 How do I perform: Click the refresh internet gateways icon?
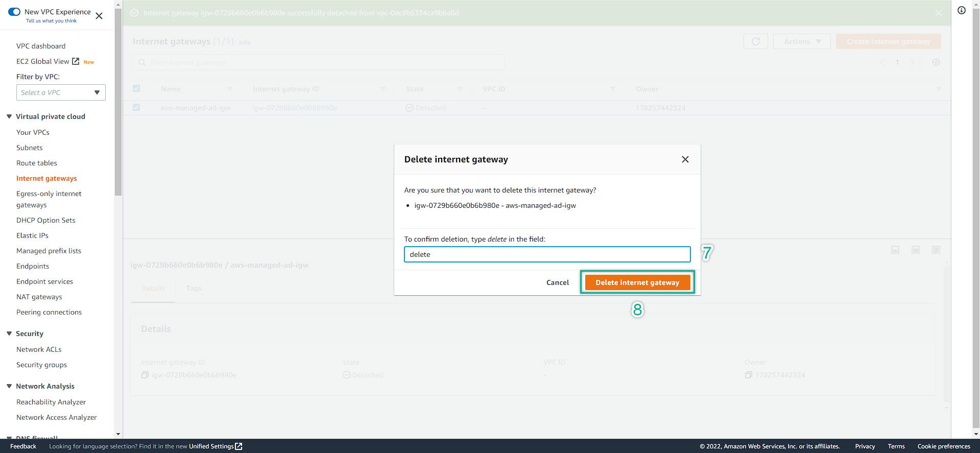[x=755, y=41]
